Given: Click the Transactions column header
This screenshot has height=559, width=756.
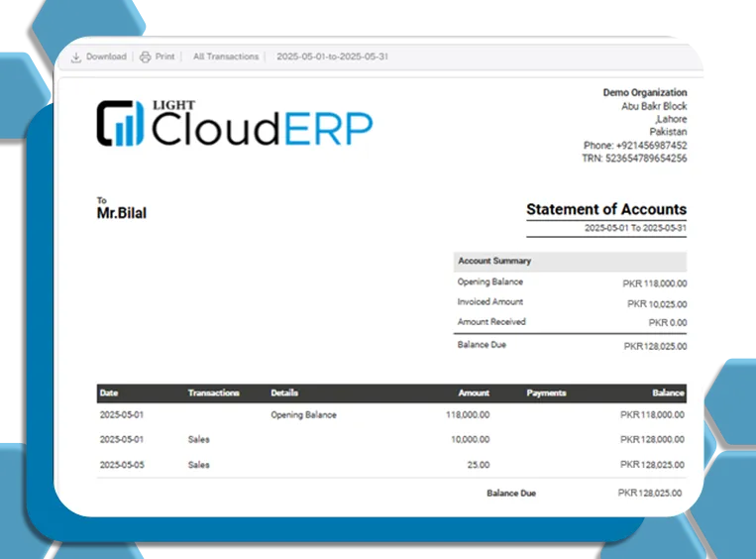Looking at the screenshot, I should (x=214, y=393).
